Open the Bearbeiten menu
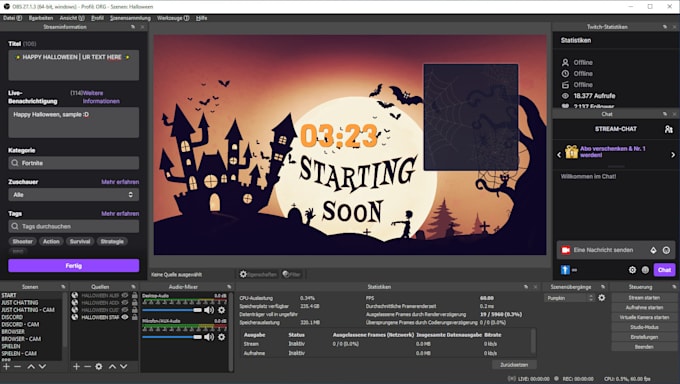680x384 pixels. tap(41, 18)
